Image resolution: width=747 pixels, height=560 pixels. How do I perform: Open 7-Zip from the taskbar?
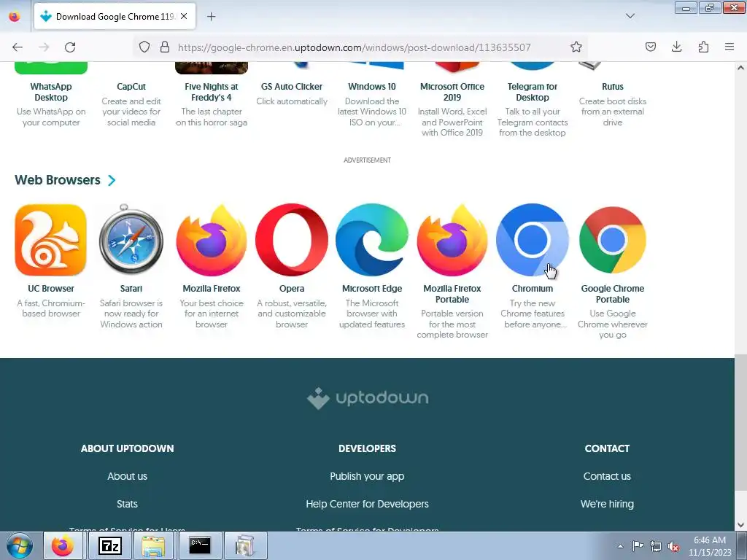(x=109, y=545)
